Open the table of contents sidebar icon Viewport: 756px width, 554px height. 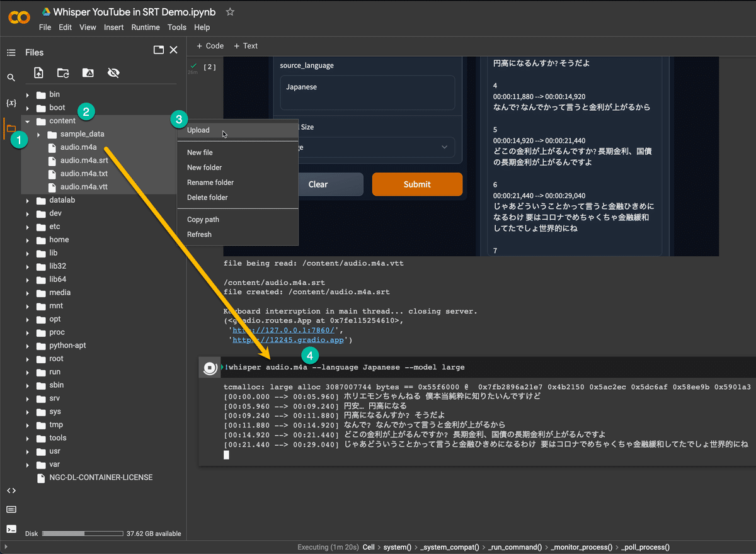[x=11, y=53]
